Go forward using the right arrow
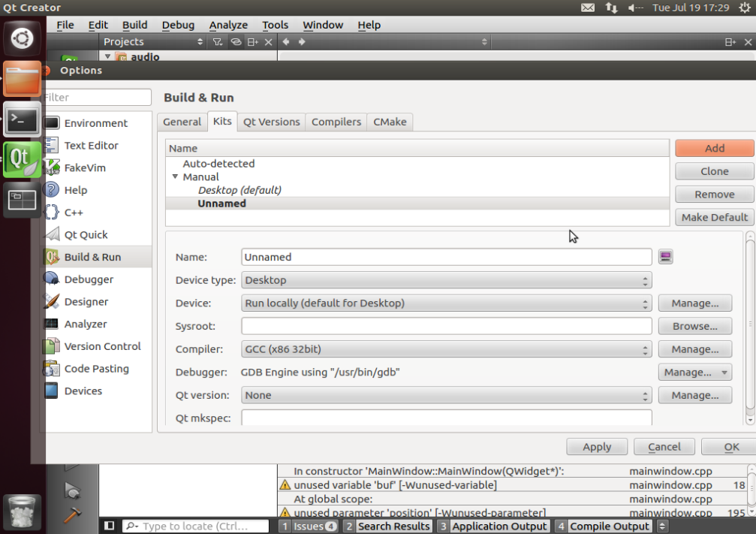 click(302, 42)
